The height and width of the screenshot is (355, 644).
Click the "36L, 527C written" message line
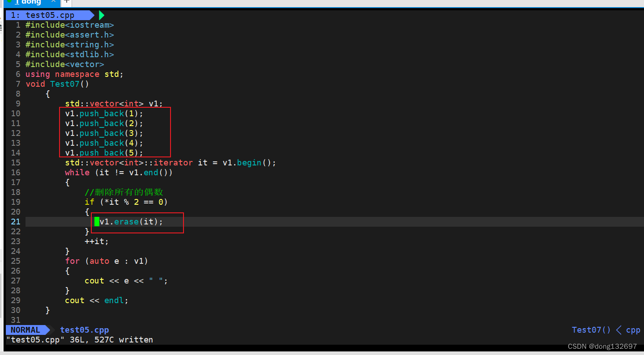click(79, 340)
